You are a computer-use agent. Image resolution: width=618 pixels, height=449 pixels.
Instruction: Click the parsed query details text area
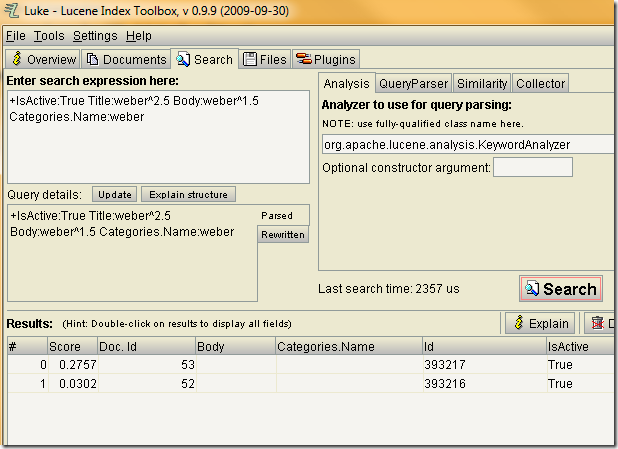pyautogui.click(x=132, y=253)
